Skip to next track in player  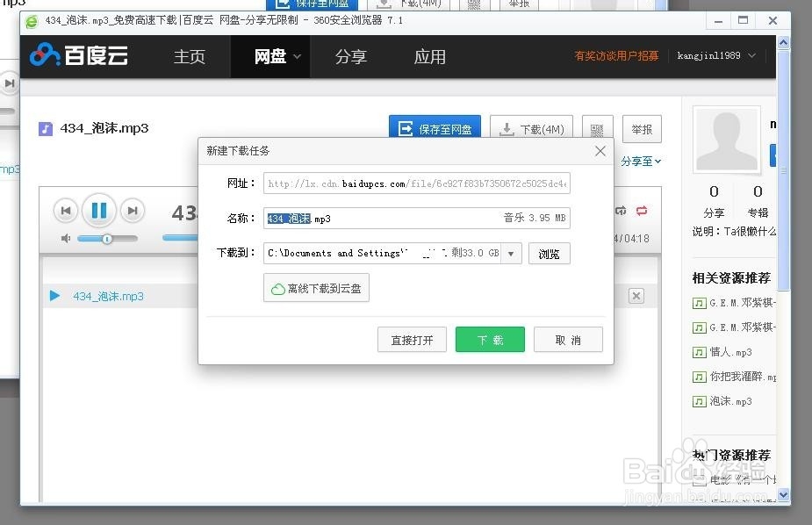(133, 210)
